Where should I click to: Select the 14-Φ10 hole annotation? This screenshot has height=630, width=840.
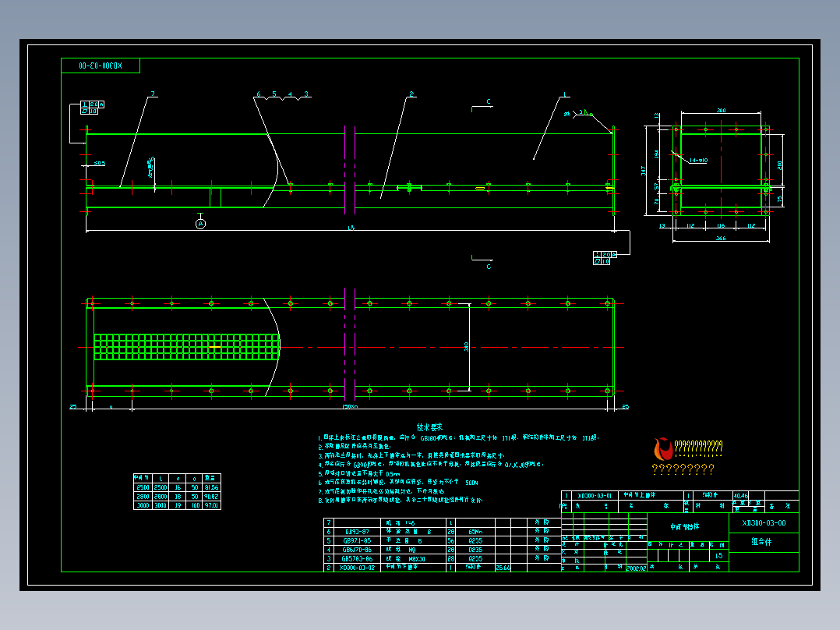coord(698,161)
